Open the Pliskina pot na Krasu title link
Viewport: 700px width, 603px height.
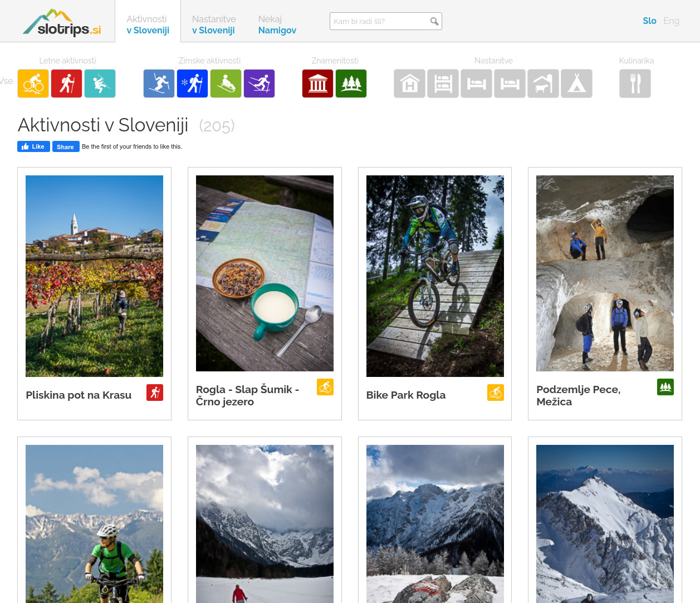(x=79, y=395)
